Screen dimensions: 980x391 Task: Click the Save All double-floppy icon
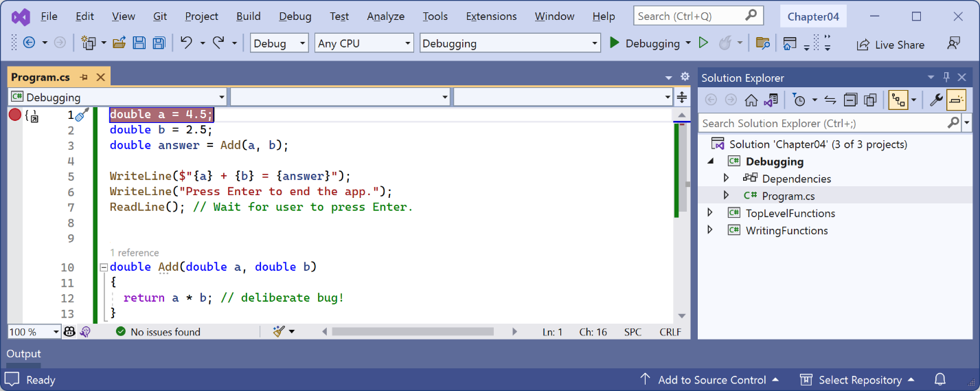[x=159, y=43]
